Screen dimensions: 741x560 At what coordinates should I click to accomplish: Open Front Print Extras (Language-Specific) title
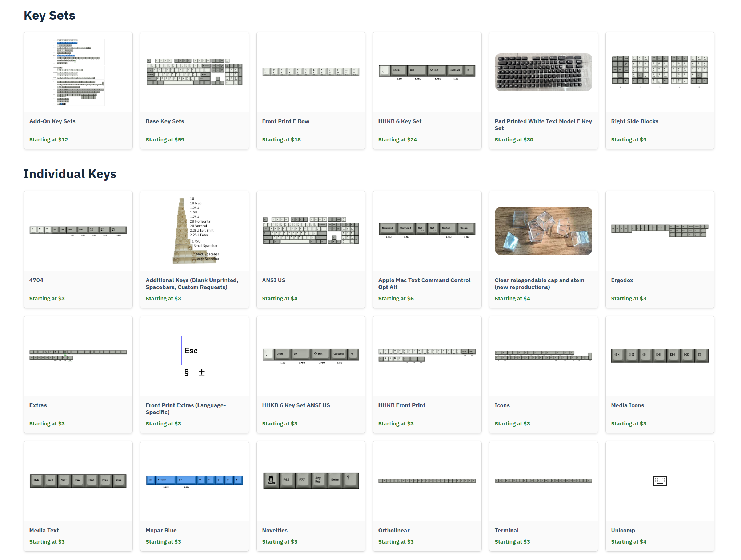click(186, 409)
